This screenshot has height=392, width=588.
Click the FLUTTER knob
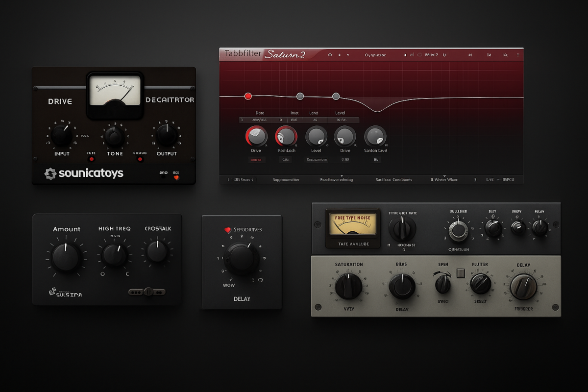(x=480, y=284)
